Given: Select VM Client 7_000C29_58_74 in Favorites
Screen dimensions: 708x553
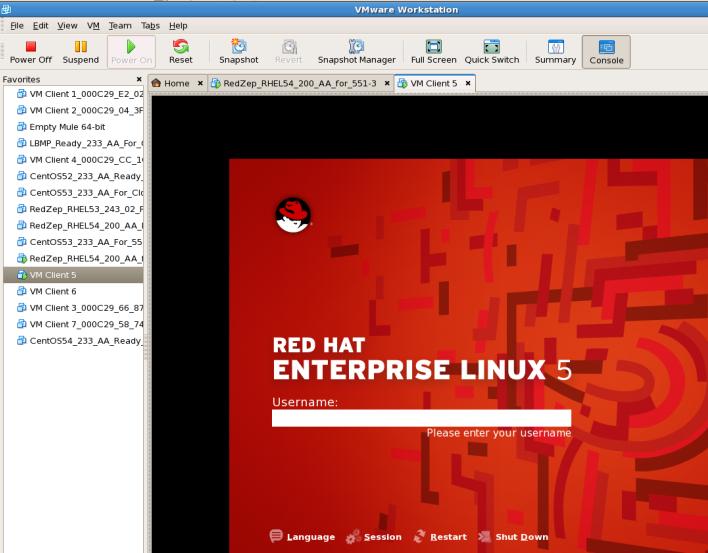Looking at the screenshot, I should pyautogui.click(x=73, y=324).
